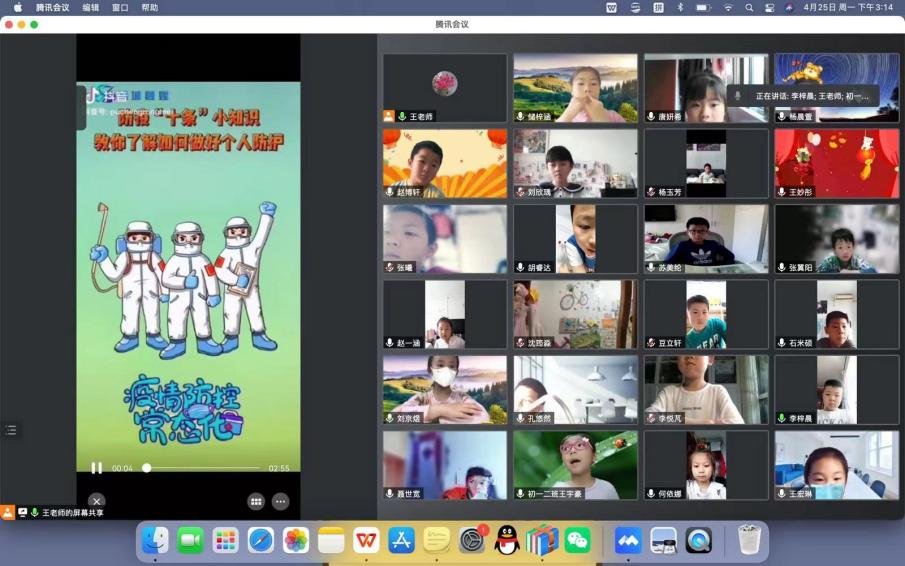The width and height of the screenshot is (905, 566).
Task: Open the 腾讯会议 menu in menu bar
Action: pyautogui.click(x=53, y=8)
